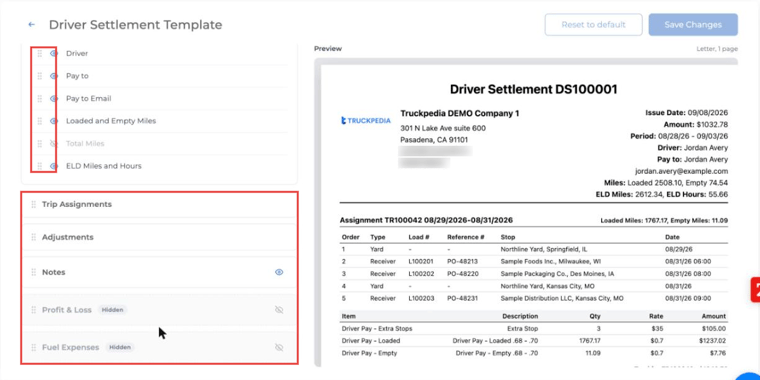Grab drag handle of Trip Assignments section
Screen dimensions: 760x380
[x=33, y=205]
